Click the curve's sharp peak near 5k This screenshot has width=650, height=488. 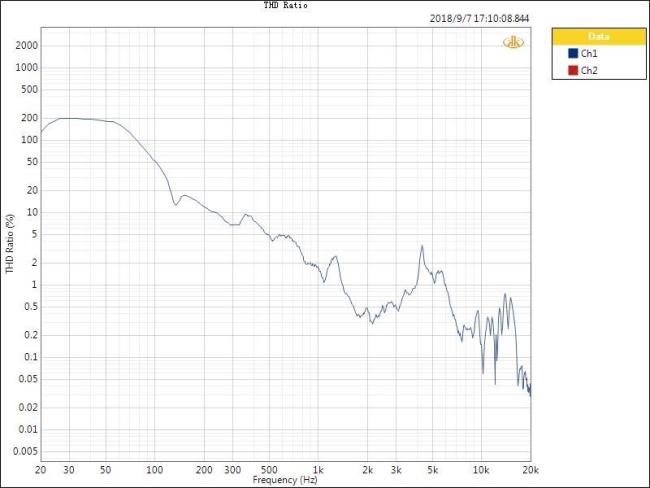coord(422,246)
